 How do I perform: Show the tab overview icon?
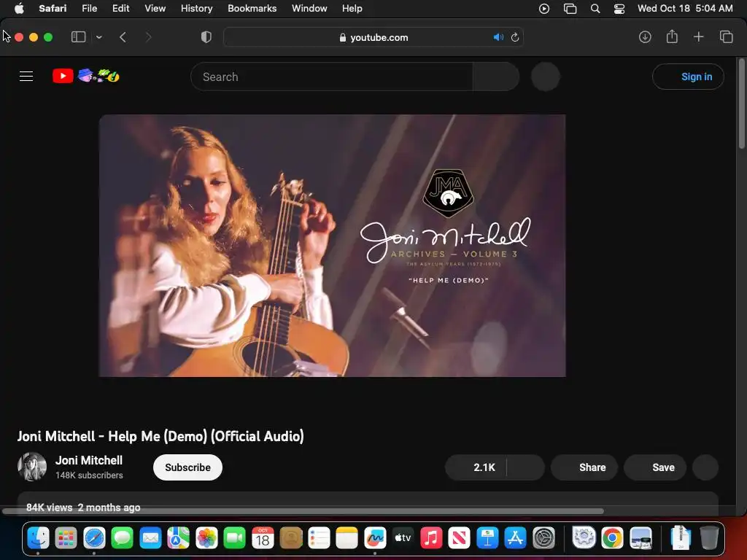point(726,37)
